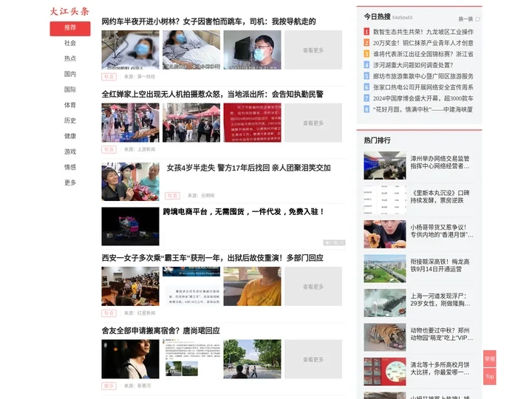Viewport: 532px width, 399px height.
Task: Open the 全红婵家上空出现无人机 headline
Action: point(212,94)
